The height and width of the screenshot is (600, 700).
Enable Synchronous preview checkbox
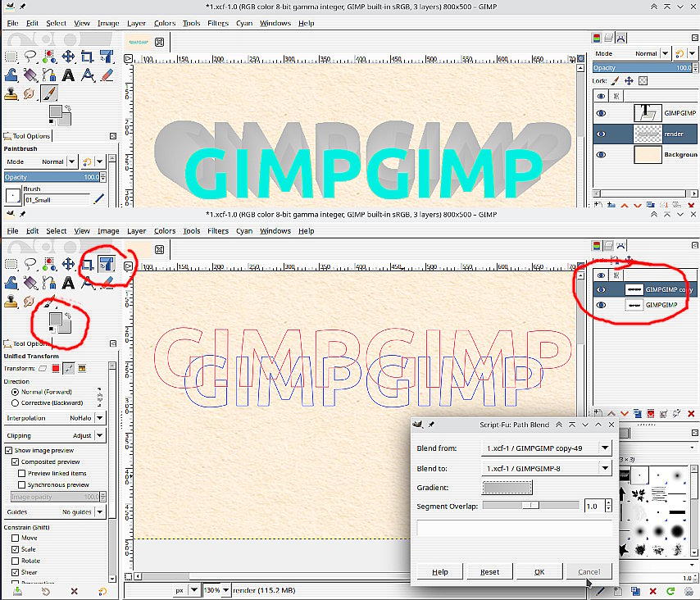click(x=21, y=484)
